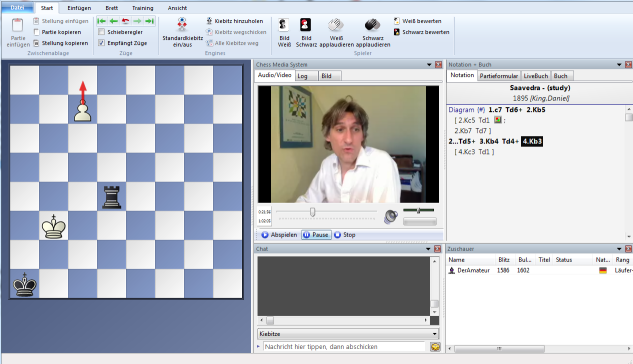Click the volume slider in media panel
Screen dimensions: 633x364
coord(419,210)
